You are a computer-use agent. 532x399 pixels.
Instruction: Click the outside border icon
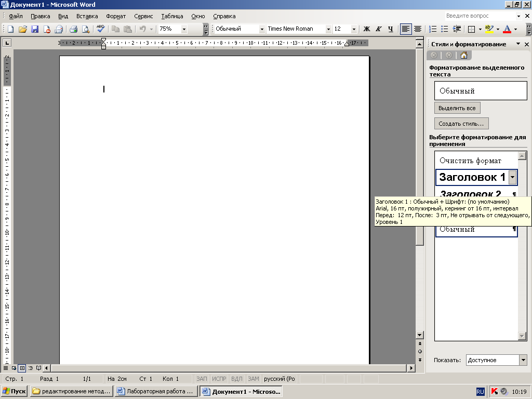point(471,29)
